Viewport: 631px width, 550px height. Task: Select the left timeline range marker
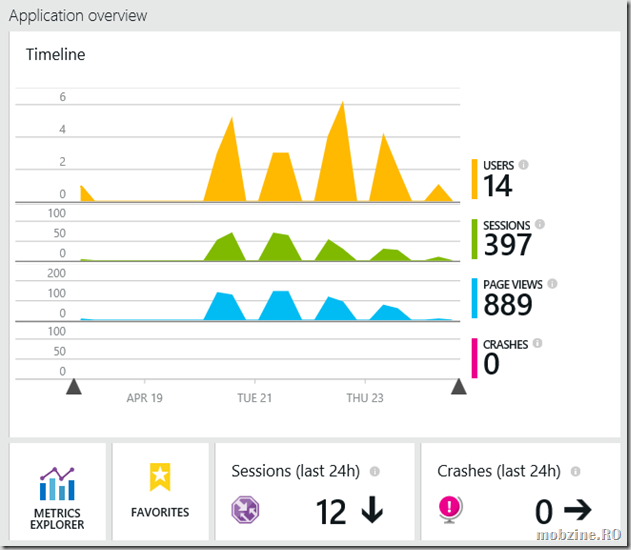(x=73, y=386)
